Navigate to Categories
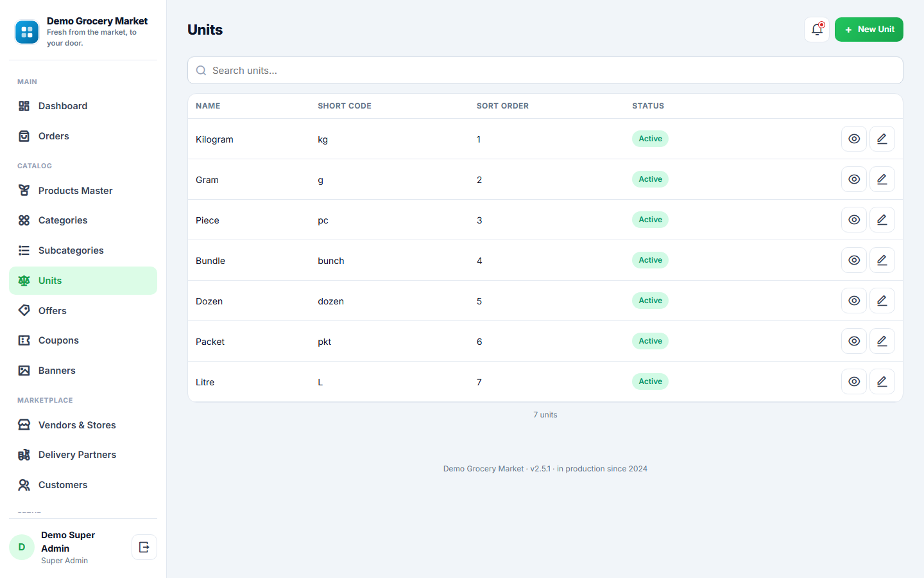 [83, 220]
